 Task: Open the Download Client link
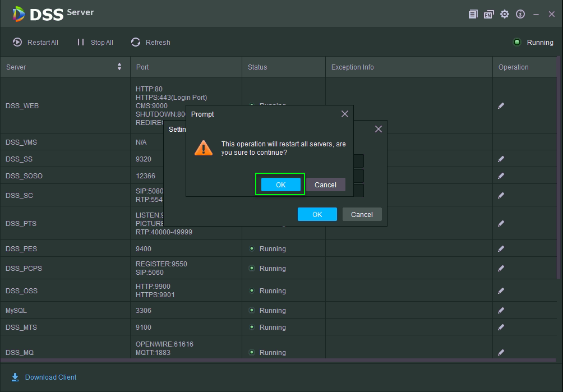tap(44, 377)
